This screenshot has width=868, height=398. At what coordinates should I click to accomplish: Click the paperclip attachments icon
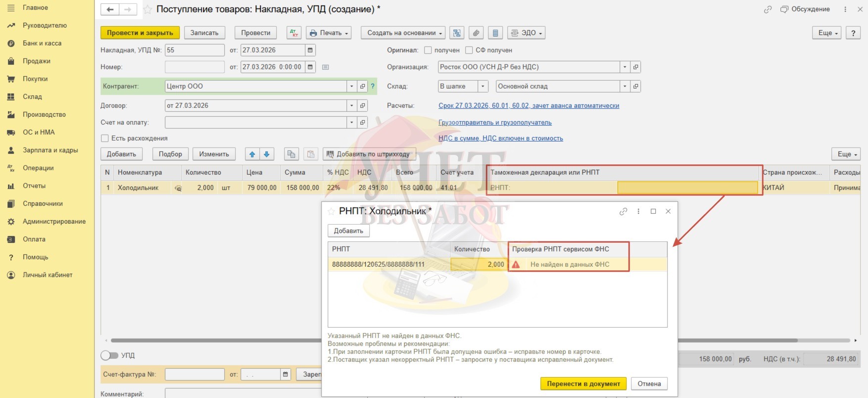[x=476, y=33]
